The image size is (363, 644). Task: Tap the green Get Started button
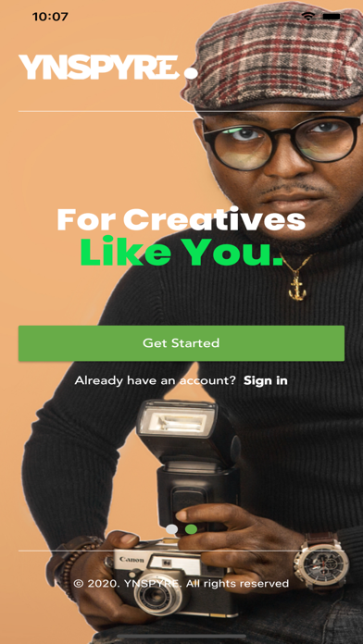tap(181, 343)
